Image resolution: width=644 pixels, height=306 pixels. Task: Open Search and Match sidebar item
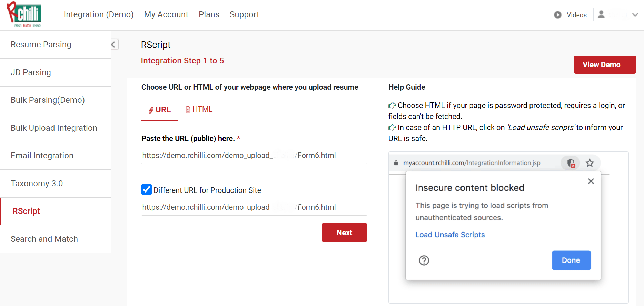click(x=55, y=239)
